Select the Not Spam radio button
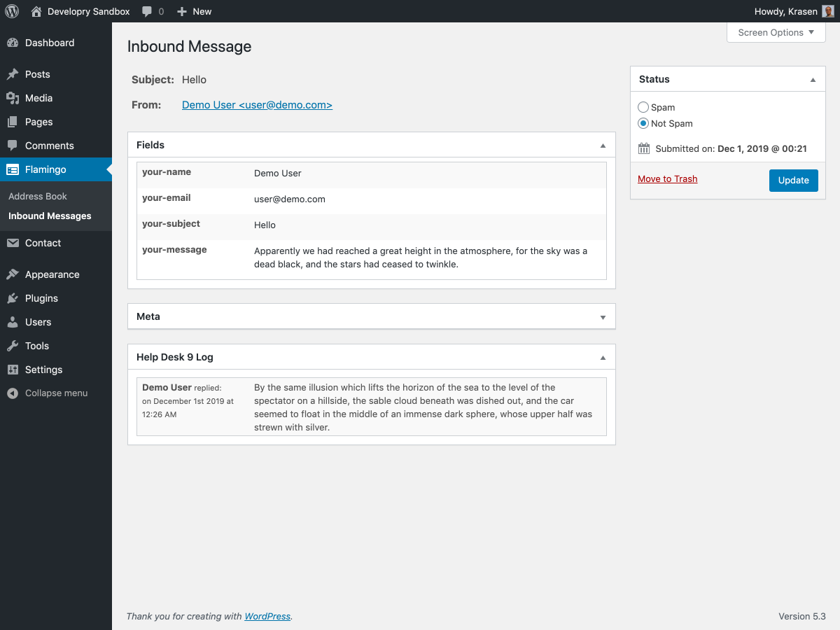This screenshot has width=840, height=630. point(643,123)
